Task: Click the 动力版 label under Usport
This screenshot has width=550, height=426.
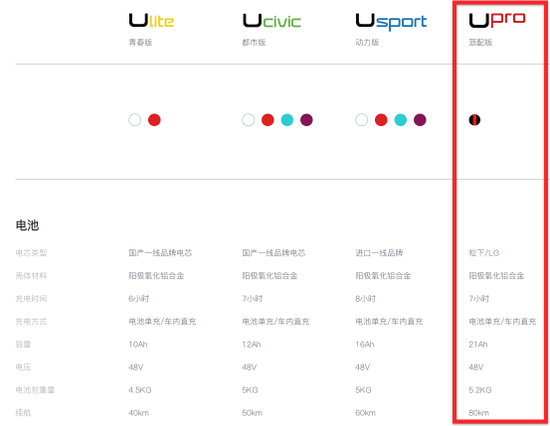Action: (367, 42)
